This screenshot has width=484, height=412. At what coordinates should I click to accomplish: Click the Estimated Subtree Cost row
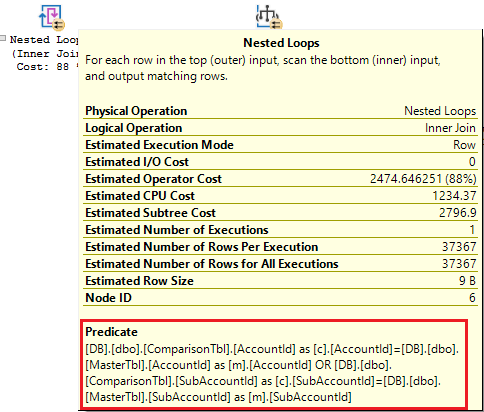(x=280, y=213)
